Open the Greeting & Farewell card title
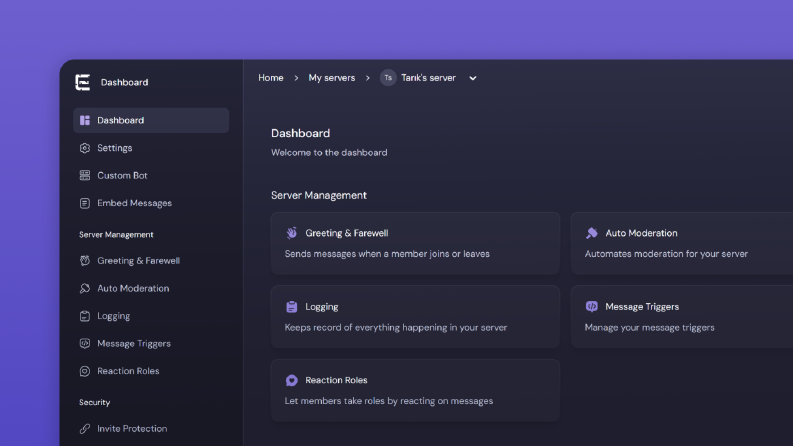 346,233
